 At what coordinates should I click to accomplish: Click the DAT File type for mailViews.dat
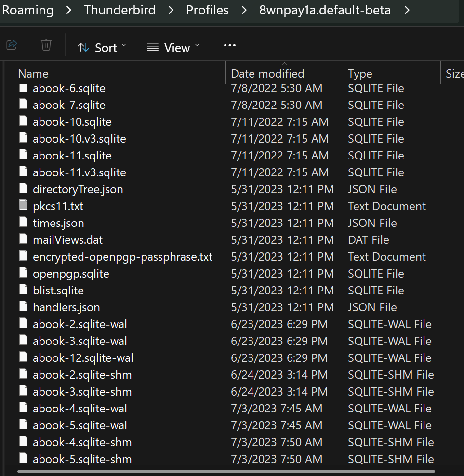coord(368,240)
